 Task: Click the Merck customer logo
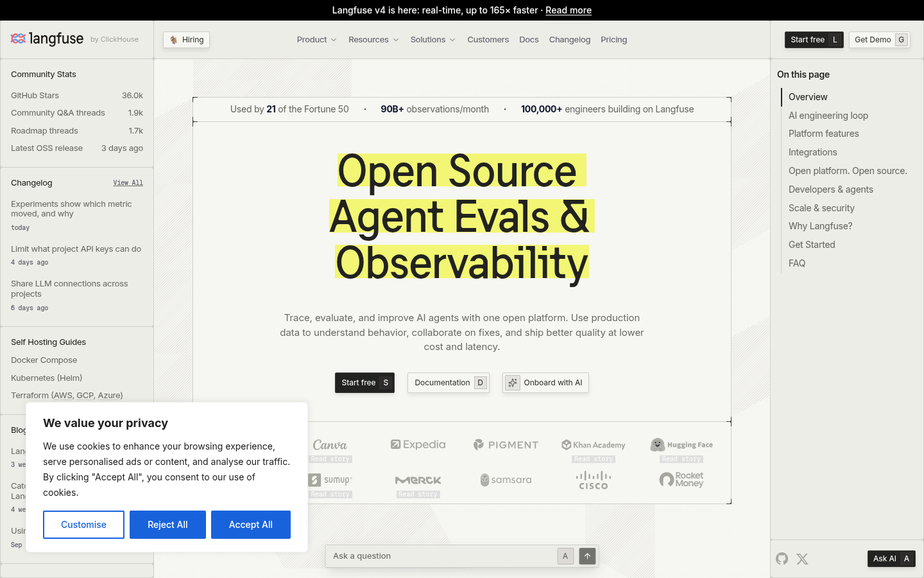(x=418, y=480)
